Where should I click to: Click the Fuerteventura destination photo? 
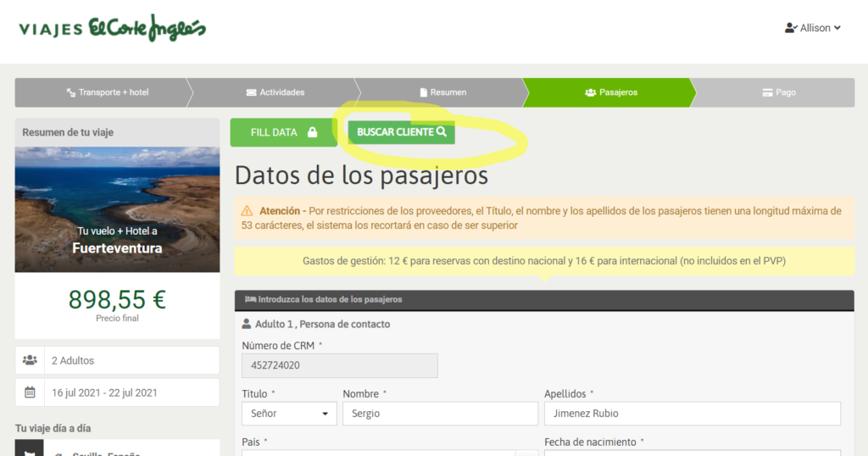coord(117,209)
